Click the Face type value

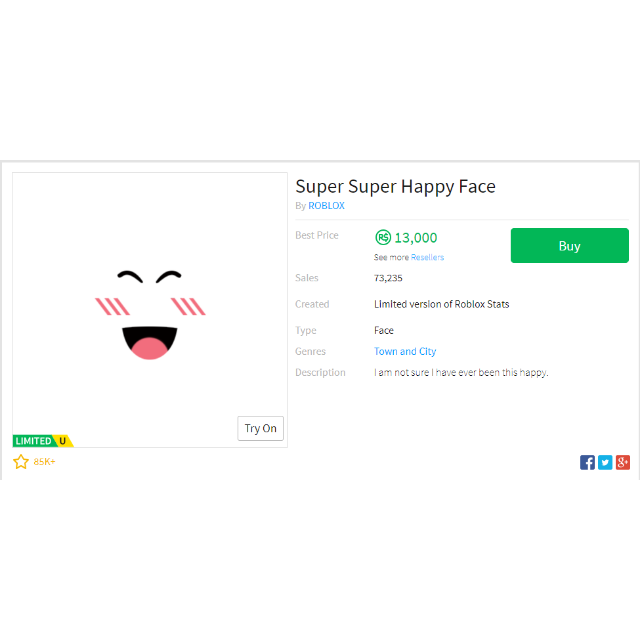(x=384, y=330)
